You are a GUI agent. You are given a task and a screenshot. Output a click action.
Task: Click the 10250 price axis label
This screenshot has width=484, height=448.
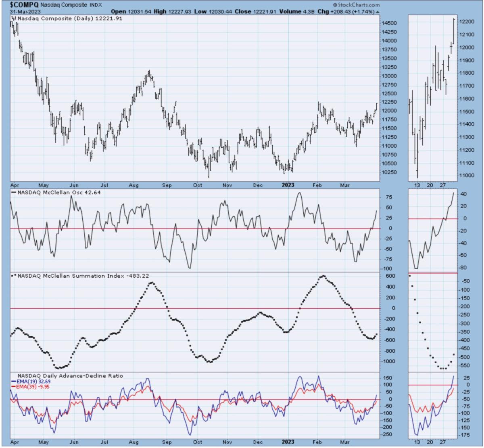tap(390, 173)
